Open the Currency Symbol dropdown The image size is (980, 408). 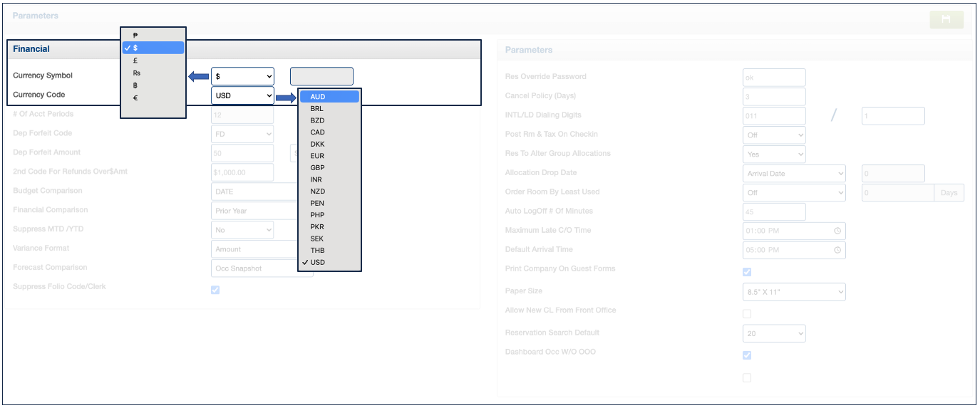242,76
